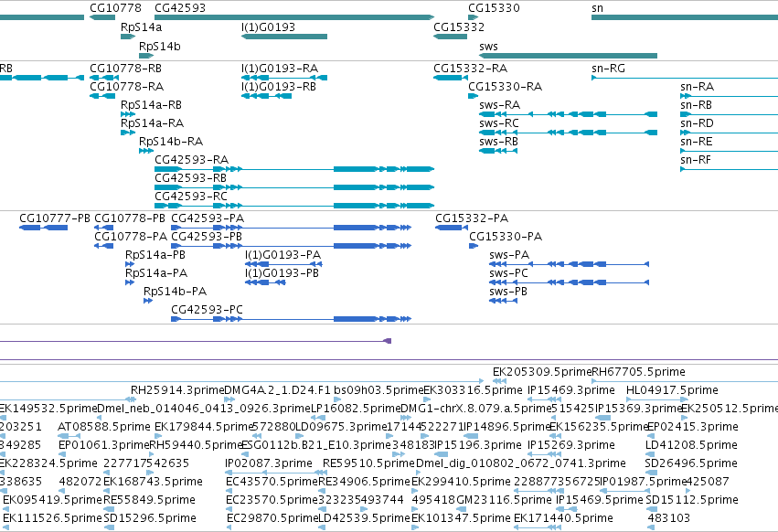The width and height of the screenshot is (778, 532).
Task: Select protein RpS14a-PB
Action: [130, 264]
